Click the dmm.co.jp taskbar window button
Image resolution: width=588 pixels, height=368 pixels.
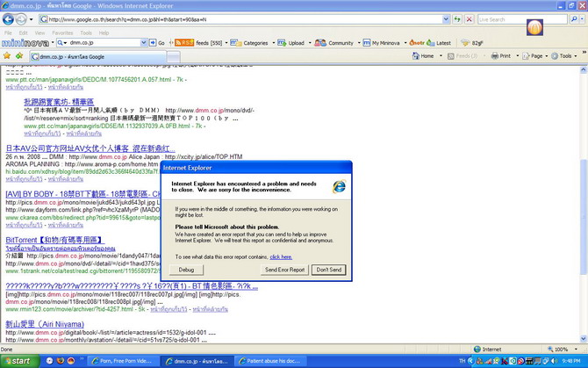197,361
